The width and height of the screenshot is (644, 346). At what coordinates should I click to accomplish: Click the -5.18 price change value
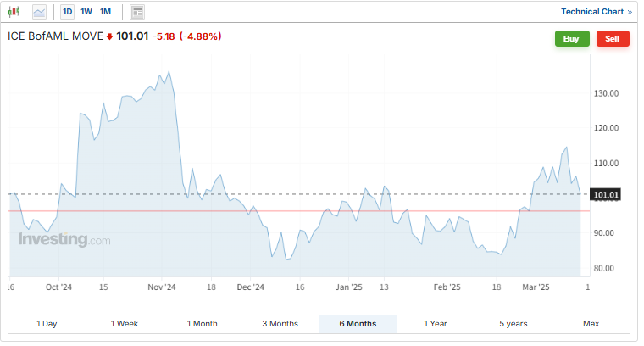tap(164, 36)
